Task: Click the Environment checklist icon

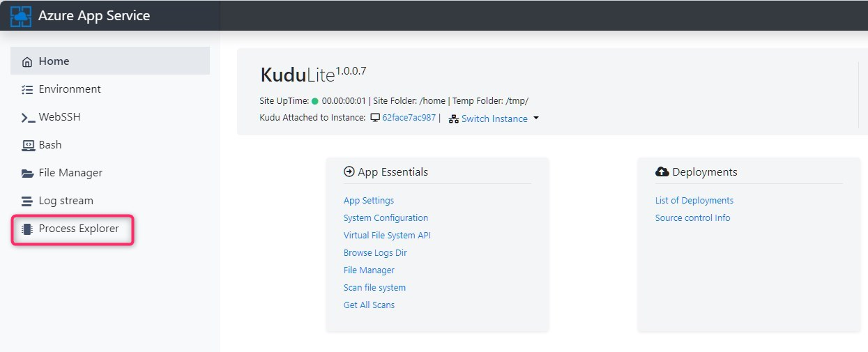Action: coord(27,89)
